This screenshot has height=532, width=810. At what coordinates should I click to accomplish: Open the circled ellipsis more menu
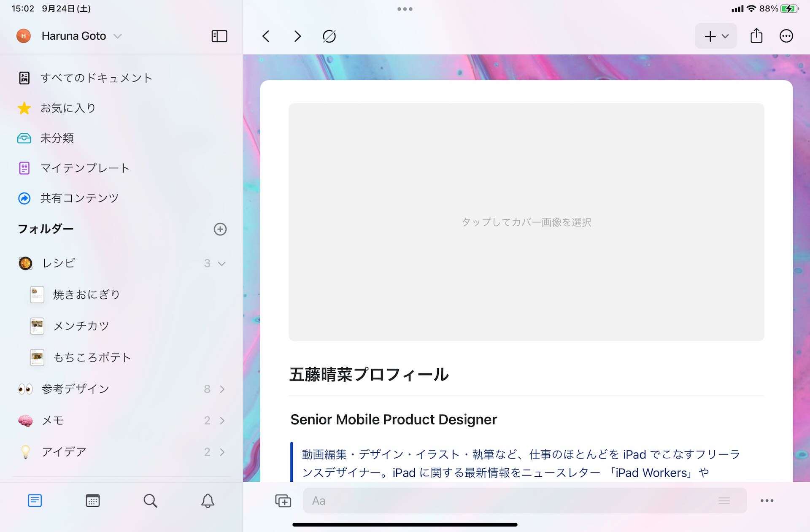[786, 36]
